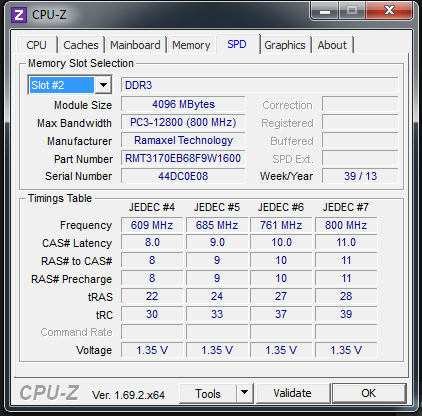Viewport: 422px width, 416px height.
Task: Click the Ramaxel Technology manufacturer value
Action: [x=183, y=140]
